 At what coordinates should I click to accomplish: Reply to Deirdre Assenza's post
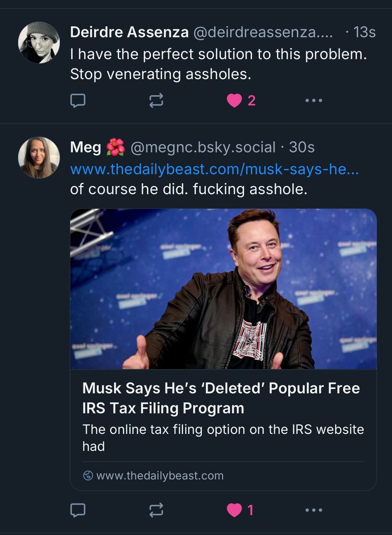click(x=78, y=100)
